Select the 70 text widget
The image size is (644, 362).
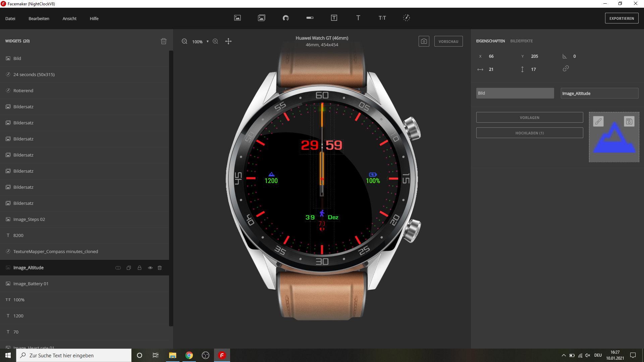85,332
